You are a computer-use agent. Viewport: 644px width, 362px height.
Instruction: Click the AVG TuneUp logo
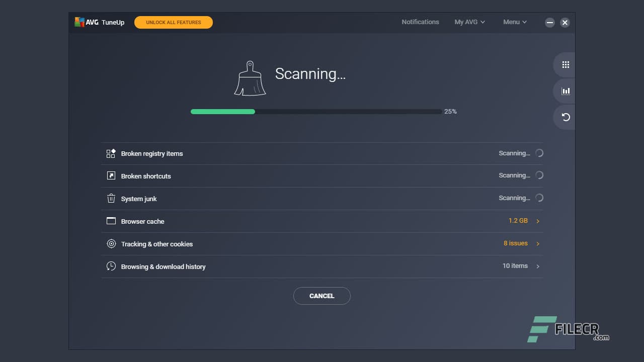99,22
